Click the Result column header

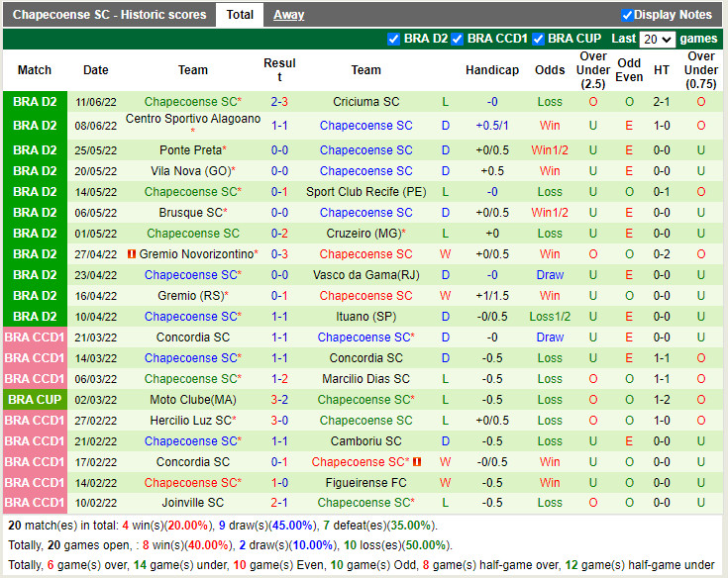click(x=279, y=70)
